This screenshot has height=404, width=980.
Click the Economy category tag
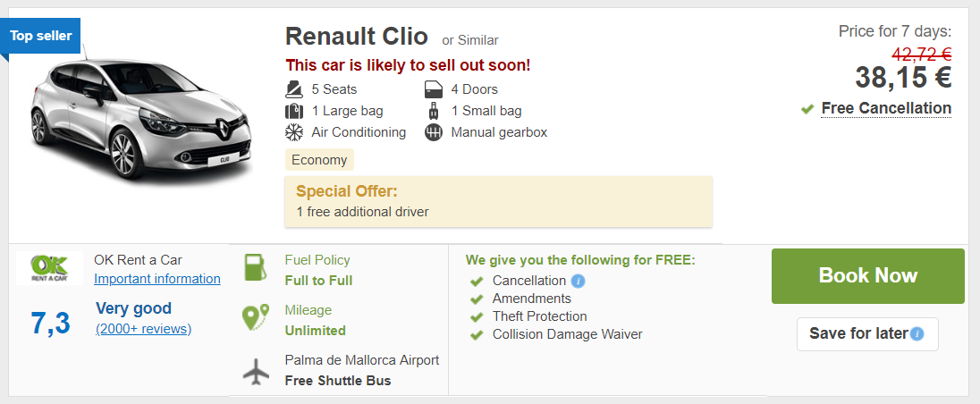tap(319, 160)
